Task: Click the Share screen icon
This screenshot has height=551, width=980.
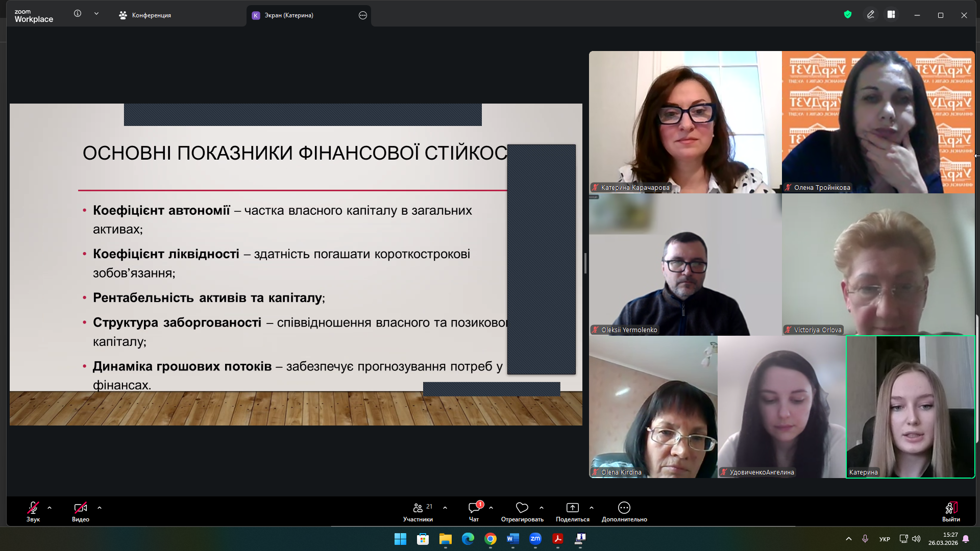Action: coord(572,508)
